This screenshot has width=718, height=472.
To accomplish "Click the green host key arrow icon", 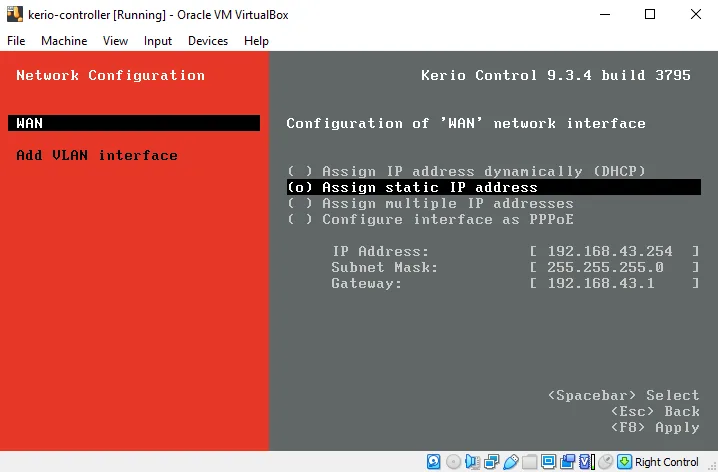I will (x=624, y=461).
